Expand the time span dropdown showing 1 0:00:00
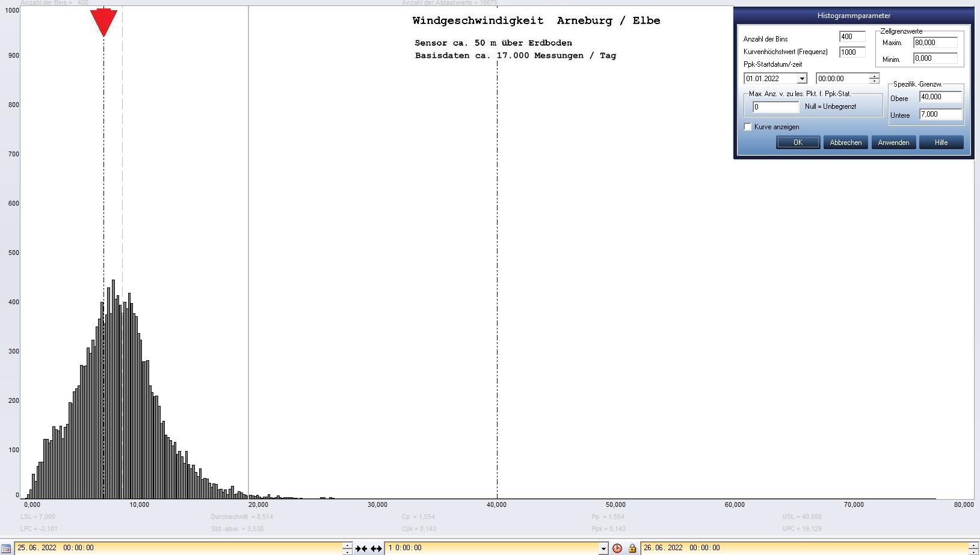The image size is (980, 555). [x=603, y=548]
